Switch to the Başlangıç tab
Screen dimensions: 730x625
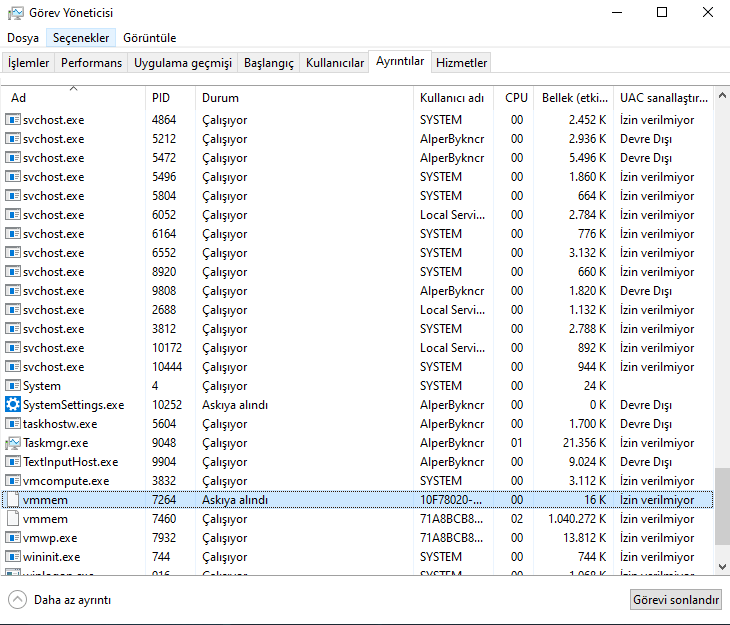[x=269, y=62]
